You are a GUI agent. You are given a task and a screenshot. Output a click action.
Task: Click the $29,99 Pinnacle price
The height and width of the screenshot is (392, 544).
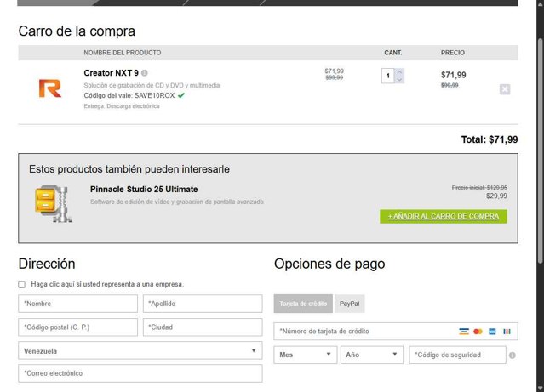(x=496, y=196)
